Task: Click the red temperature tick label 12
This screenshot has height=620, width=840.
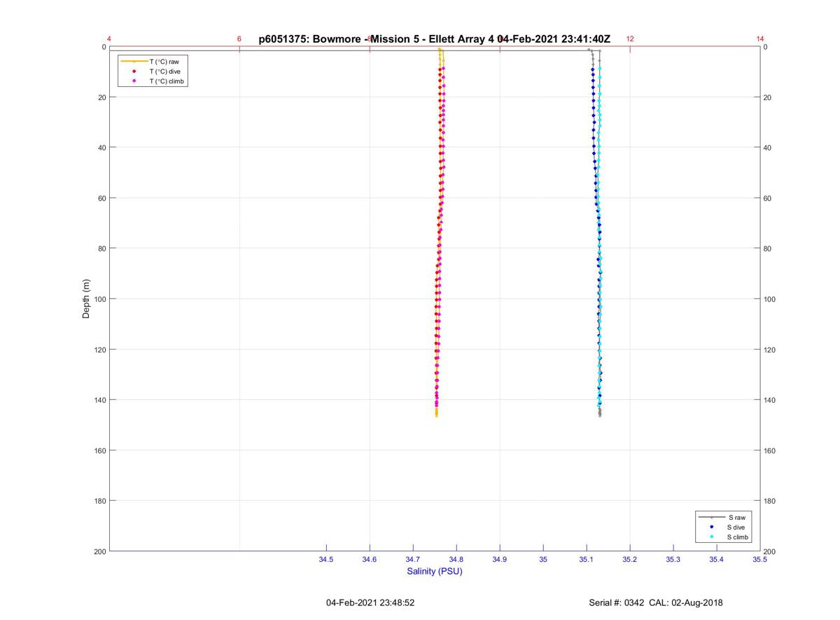Action: (630, 39)
